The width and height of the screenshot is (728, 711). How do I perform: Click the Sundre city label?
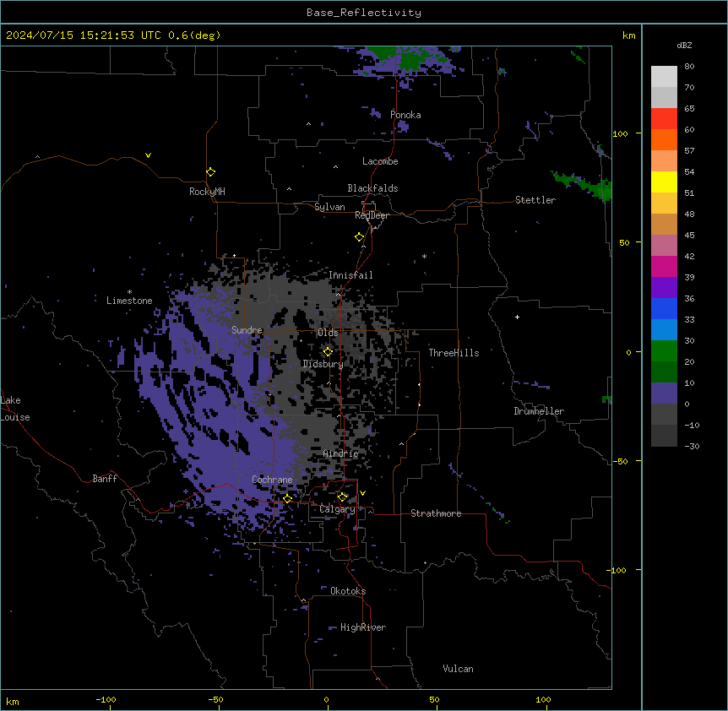247,330
